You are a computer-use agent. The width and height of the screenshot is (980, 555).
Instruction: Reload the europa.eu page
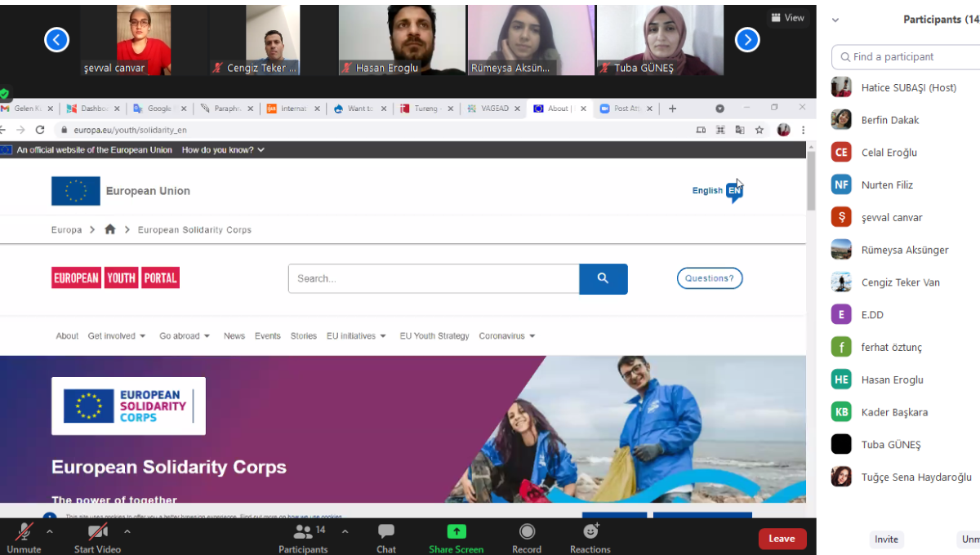tap(40, 130)
